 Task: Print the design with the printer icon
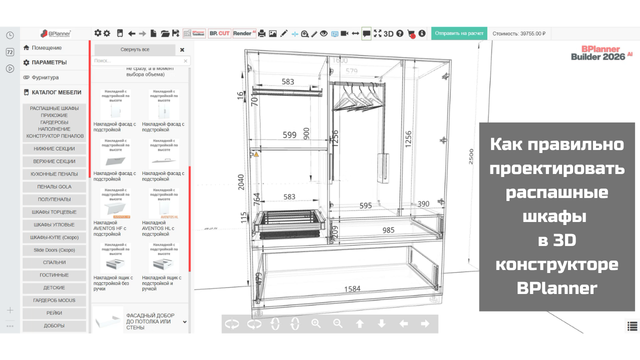[x=262, y=33]
